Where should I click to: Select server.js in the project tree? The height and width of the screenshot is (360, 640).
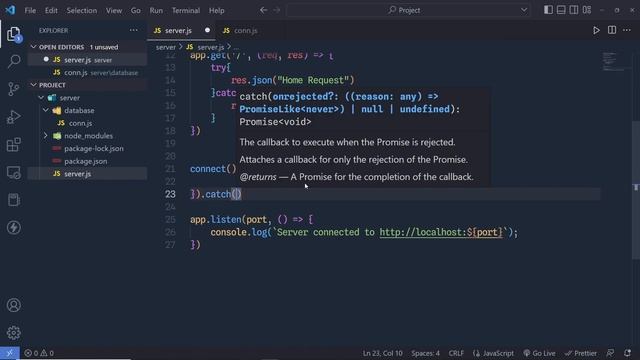click(x=87, y=173)
